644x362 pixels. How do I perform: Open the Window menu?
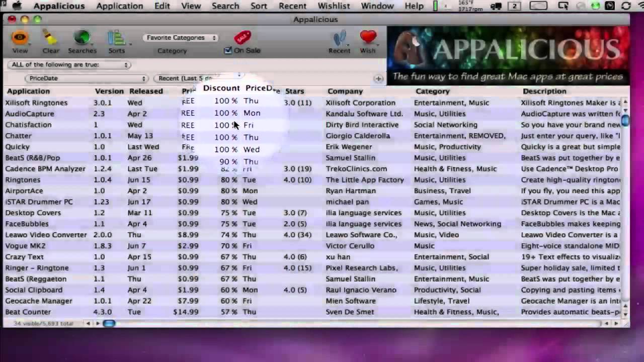[377, 6]
